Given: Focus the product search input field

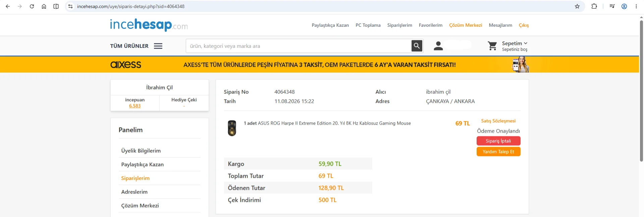Looking at the screenshot, I should [x=299, y=46].
